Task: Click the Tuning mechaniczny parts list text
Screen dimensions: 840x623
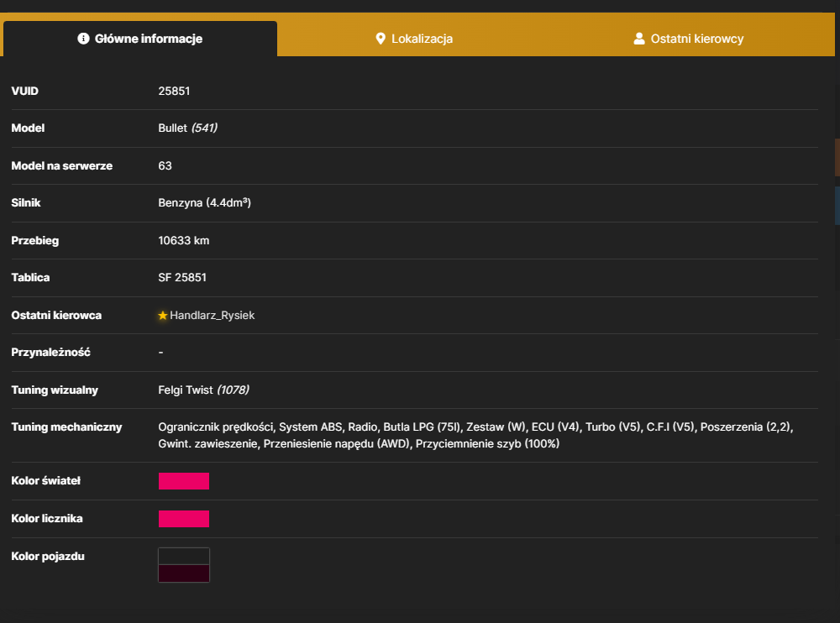Action: [475, 436]
